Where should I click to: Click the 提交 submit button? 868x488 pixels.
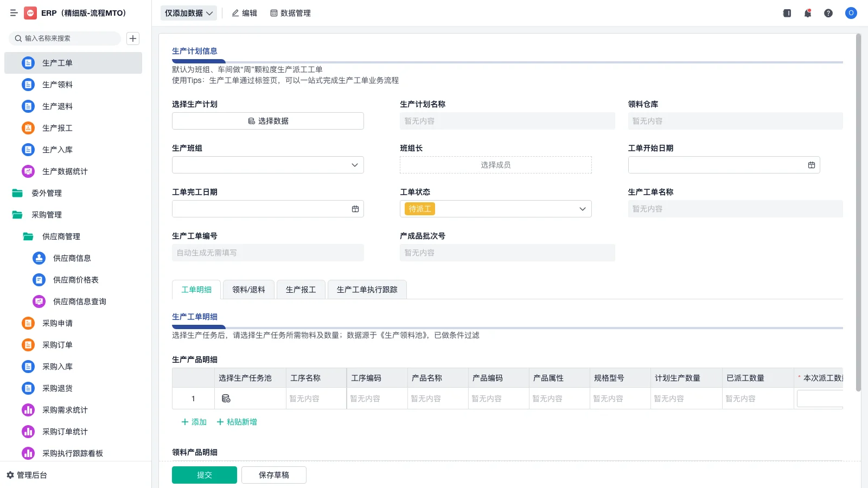pyautogui.click(x=204, y=474)
